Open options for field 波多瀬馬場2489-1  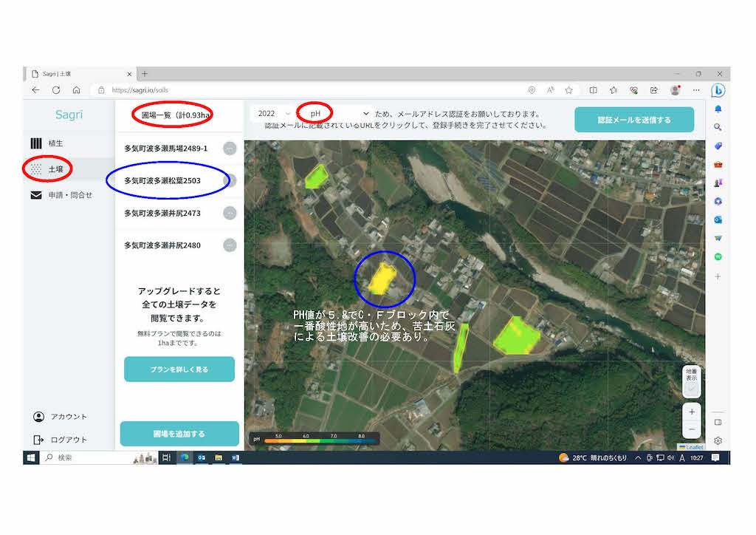[x=230, y=149]
